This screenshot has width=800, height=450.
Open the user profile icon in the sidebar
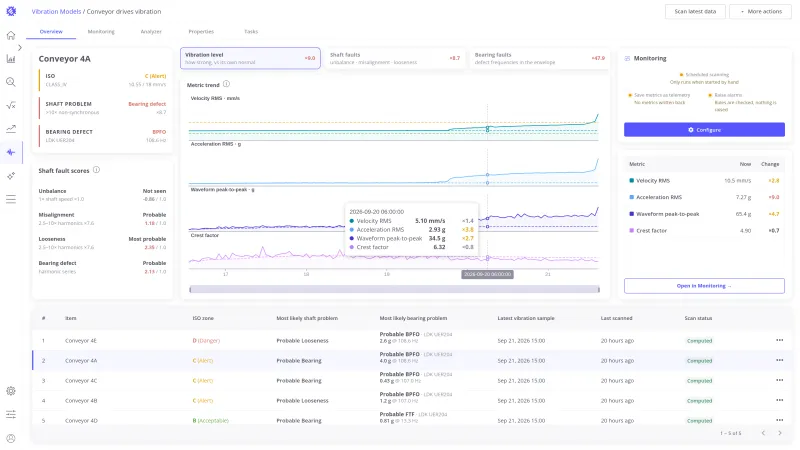[x=11, y=438]
